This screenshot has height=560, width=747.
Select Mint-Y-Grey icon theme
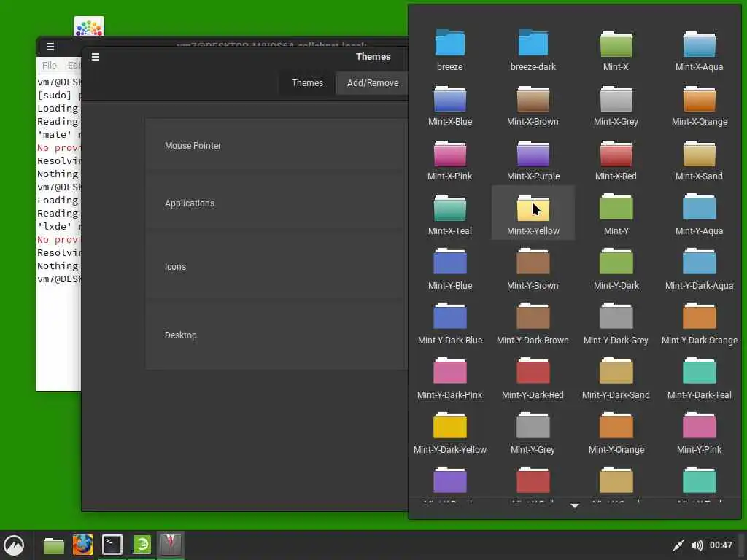tap(533, 433)
